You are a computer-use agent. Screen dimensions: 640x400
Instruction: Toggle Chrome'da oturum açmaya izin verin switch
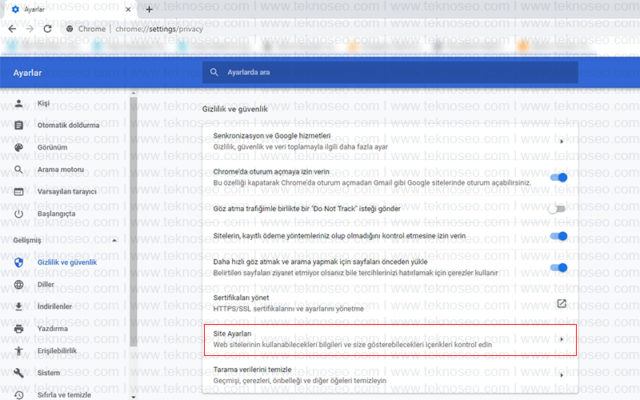pyautogui.click(x=559, y=178)
